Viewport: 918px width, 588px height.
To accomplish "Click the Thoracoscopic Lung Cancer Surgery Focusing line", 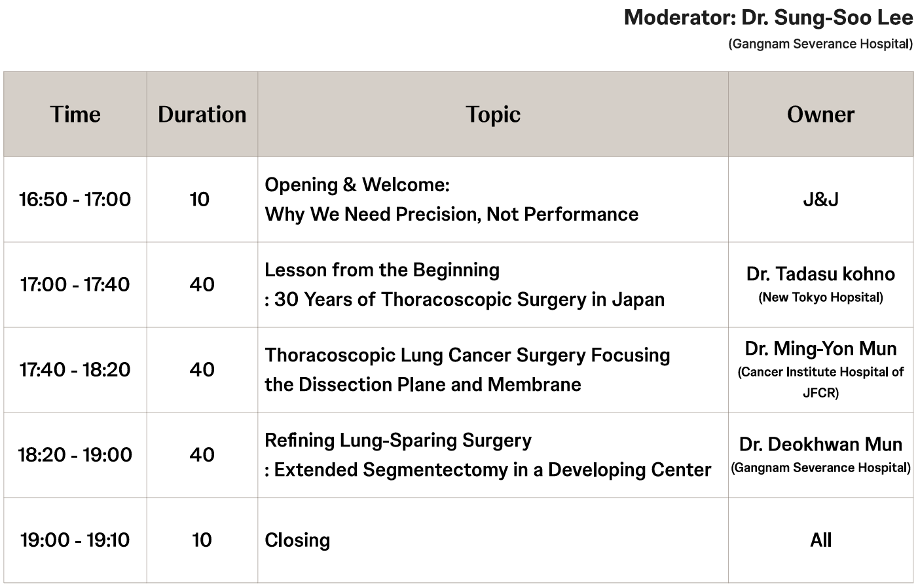I will tap(467, 355).
